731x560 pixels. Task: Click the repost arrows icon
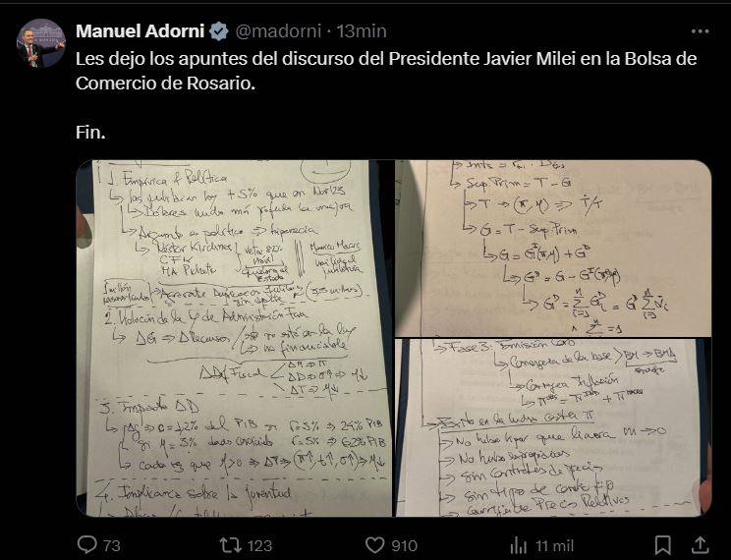228,544
